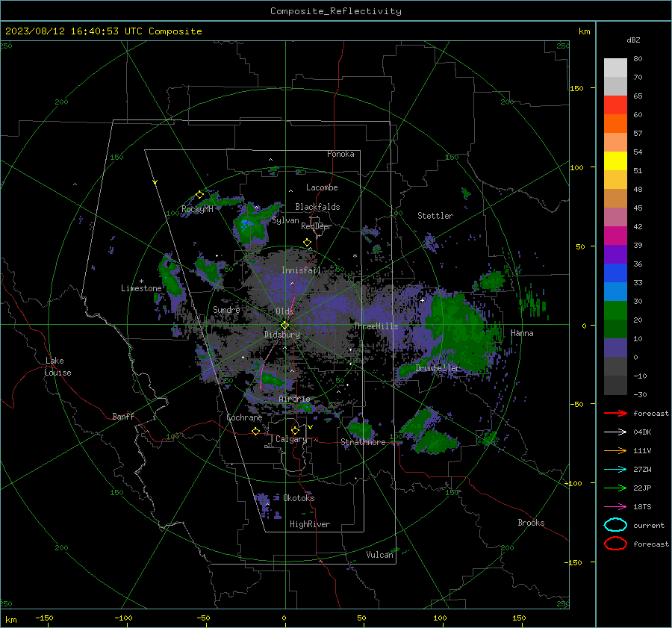The width and height of the screenshot is (672, 628).
Task: Click the Ponoka label
Action: coord(340,154)
